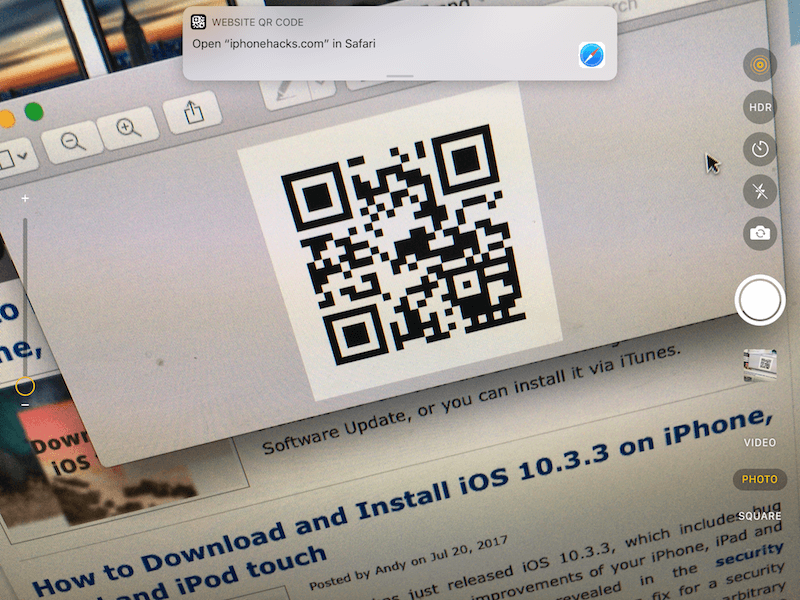
Task: Open the camera timer options
Action: [760, 150]
